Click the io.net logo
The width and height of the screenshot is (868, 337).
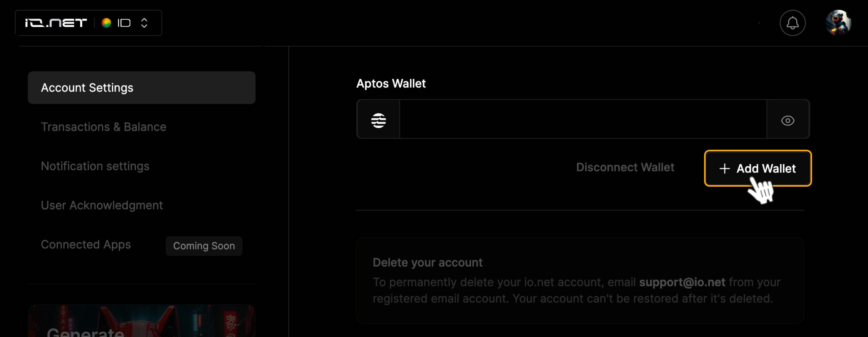coord(56,23)
